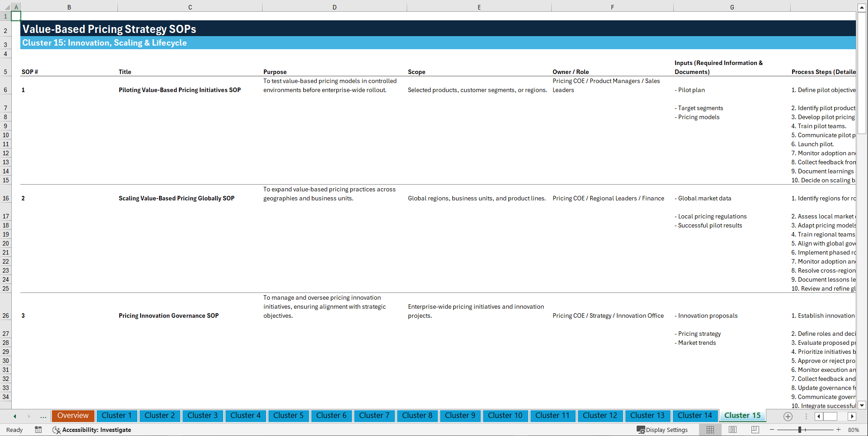This screenshot has width=868, height=436.
Task: Switch to Page Layout view
Action: coord(732,430)
